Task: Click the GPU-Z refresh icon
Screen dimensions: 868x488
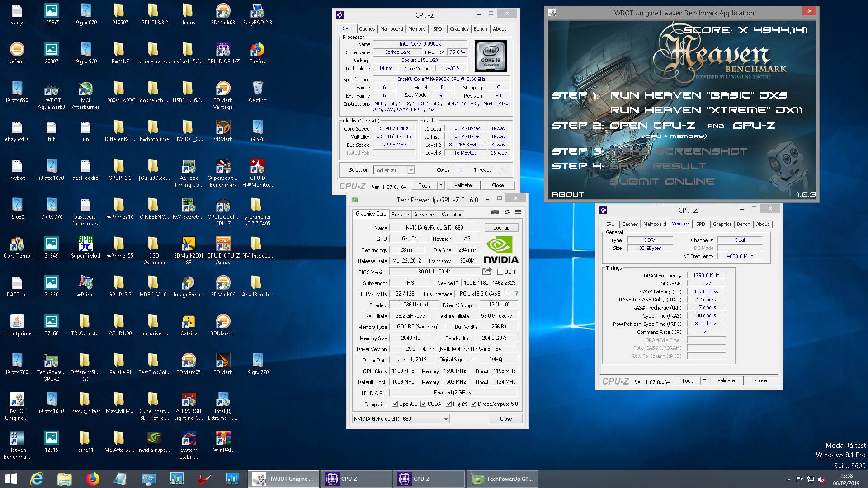Action: [x=507, y=212]
